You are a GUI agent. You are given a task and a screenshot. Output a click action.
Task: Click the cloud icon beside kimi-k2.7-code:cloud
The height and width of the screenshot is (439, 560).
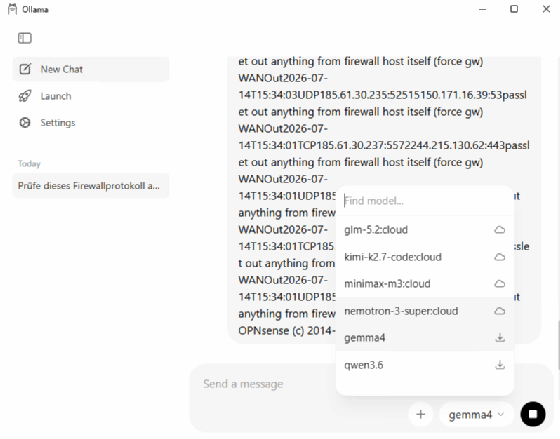[500, 257]
